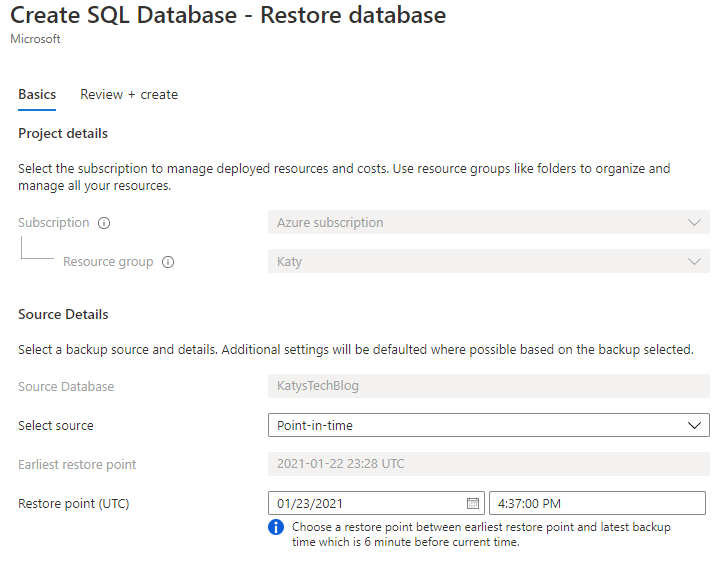This screenshot has height=565, width=728.
Task: Click the Source Database label
Action: tap(66, 386)
